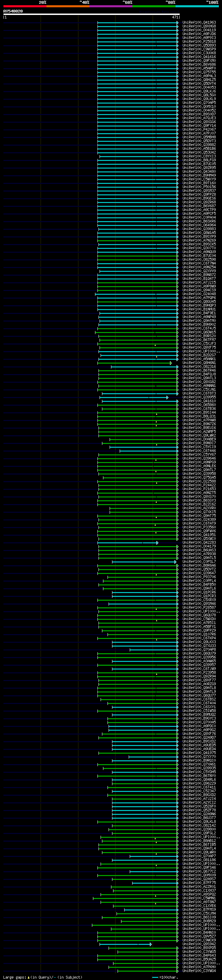The image size is (222, 980).
Task: Select hit label UniRef100_B9S0D7
Action: [x=199, y=114]
